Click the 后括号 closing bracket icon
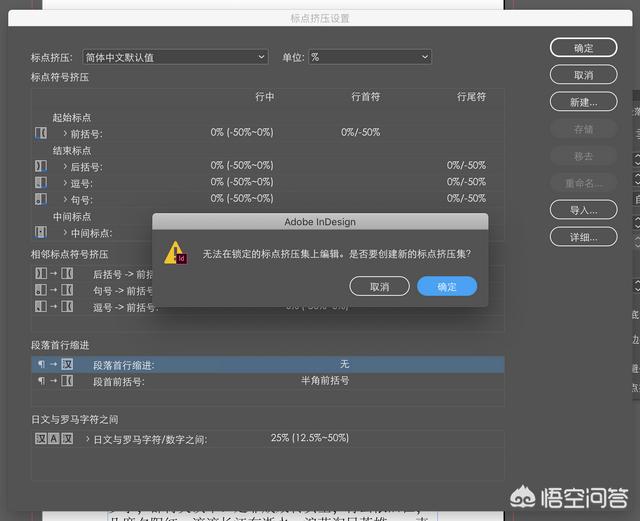Screen dimensions: 640x521 (x=41, y=166)
